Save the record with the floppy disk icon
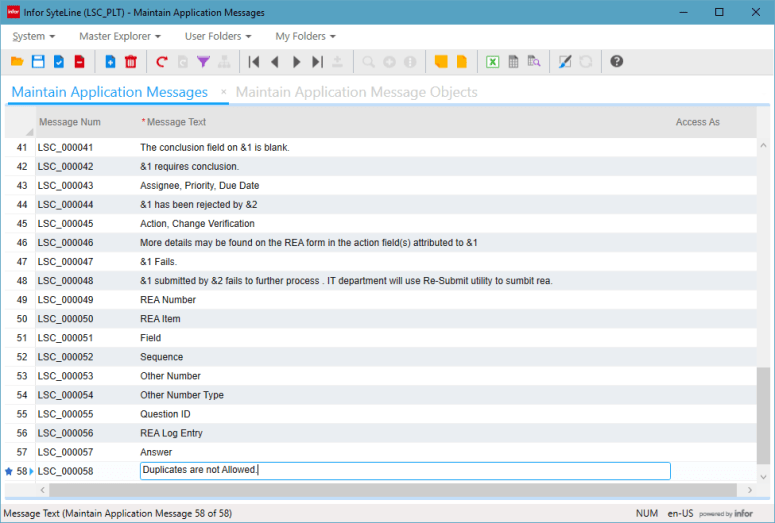This screenshot has height=523, width=775. point(38,62)
